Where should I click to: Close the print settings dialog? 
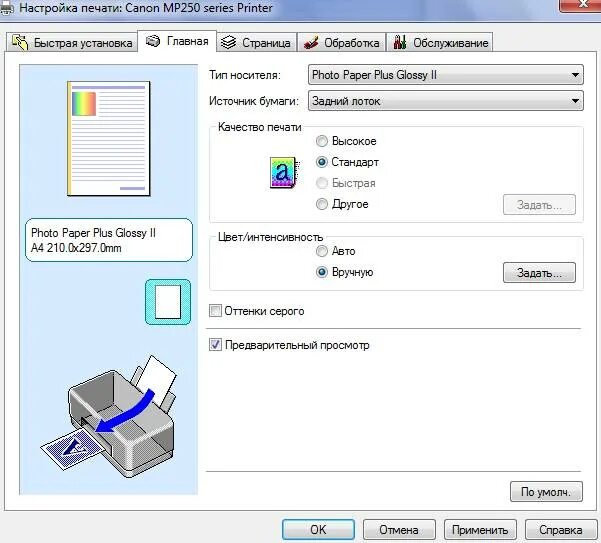(583, 5)
